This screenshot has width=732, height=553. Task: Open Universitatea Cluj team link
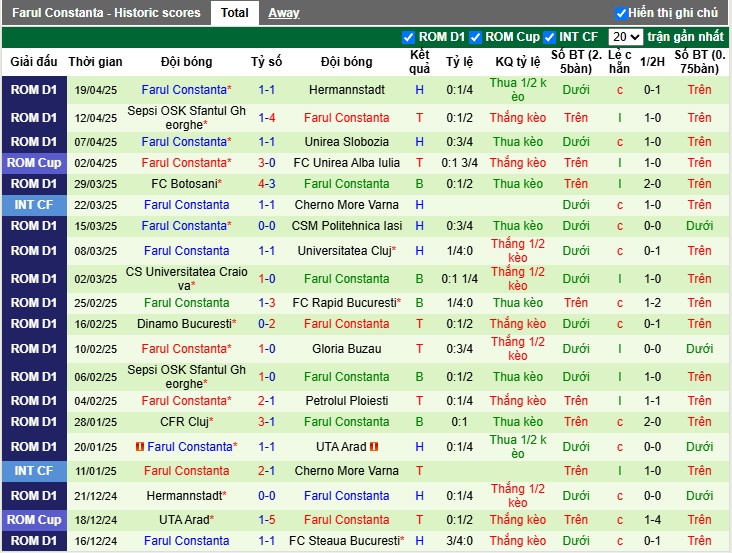(345, 251)
